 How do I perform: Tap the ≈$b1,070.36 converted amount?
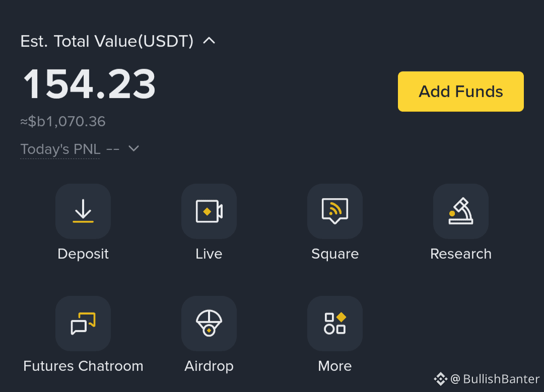pyautogui.click(x=63, y=121)
